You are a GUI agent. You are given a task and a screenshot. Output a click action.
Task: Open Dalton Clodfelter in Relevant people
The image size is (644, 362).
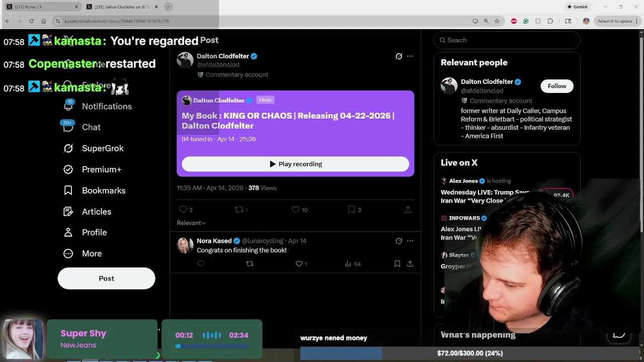pos(487,81)
